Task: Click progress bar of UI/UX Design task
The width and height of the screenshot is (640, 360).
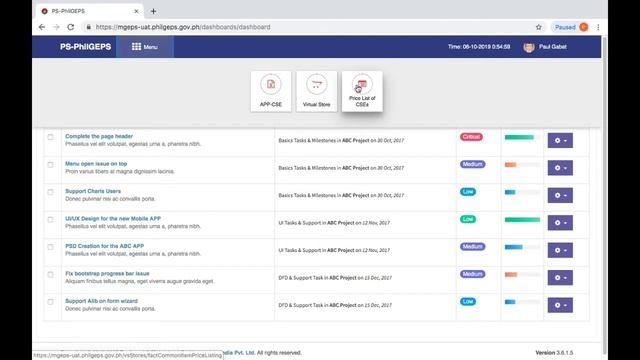Action: click(x=522, y=220)
